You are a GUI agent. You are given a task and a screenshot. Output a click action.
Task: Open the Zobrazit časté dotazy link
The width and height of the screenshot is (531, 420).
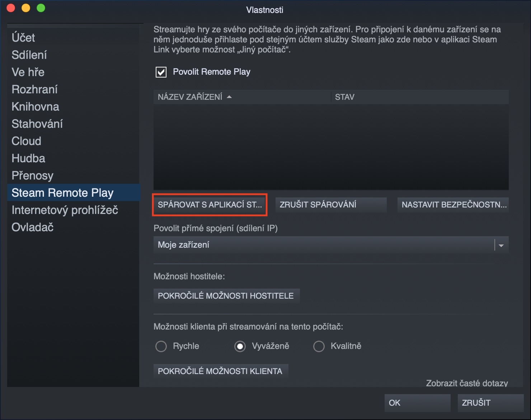click(x=467, y=383)
